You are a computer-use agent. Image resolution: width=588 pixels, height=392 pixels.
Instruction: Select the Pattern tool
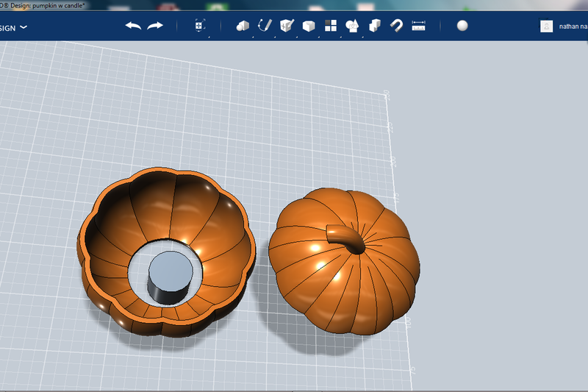331,26
